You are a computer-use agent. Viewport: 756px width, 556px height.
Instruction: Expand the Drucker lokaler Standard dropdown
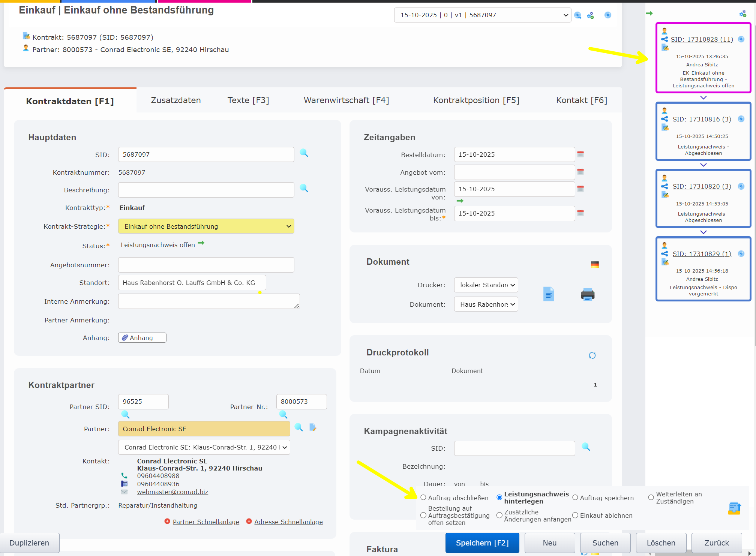tap(486, 285)
